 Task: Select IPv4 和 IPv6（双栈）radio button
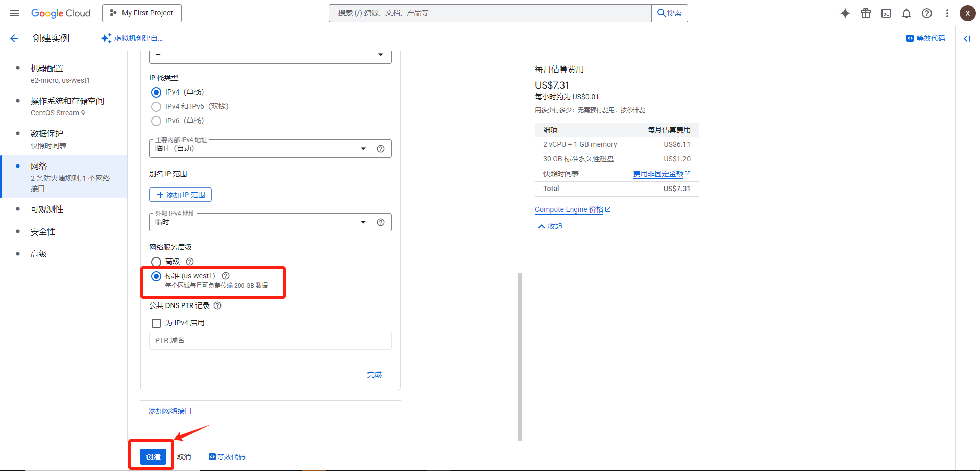[x=156, y=107]
